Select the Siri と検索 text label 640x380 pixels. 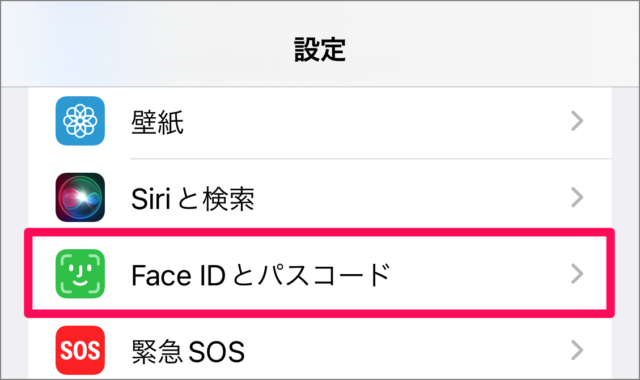click(x=193, y=199)
